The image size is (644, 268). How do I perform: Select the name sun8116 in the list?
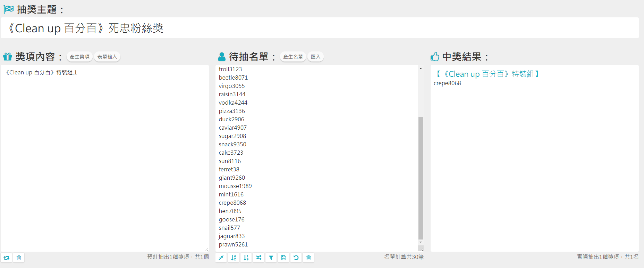pos(230,161)
